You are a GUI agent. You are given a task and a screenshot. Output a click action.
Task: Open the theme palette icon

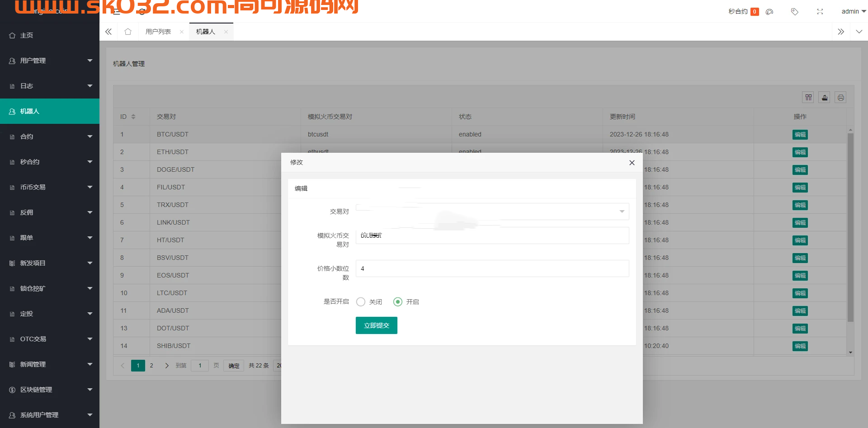[769, 12]
